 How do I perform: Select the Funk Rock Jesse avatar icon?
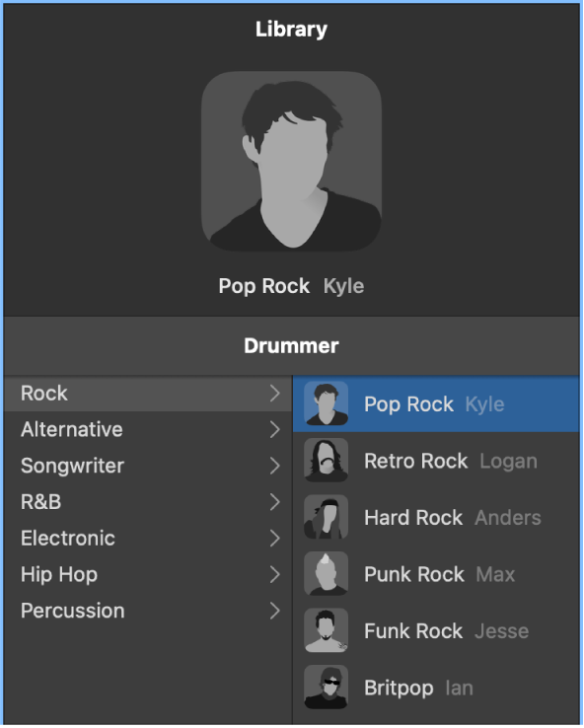pos(326,630)
